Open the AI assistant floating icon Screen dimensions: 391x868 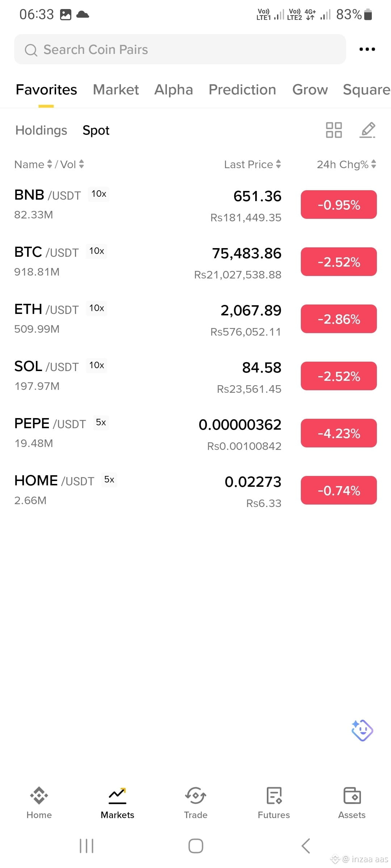click(x=362, y=730)
